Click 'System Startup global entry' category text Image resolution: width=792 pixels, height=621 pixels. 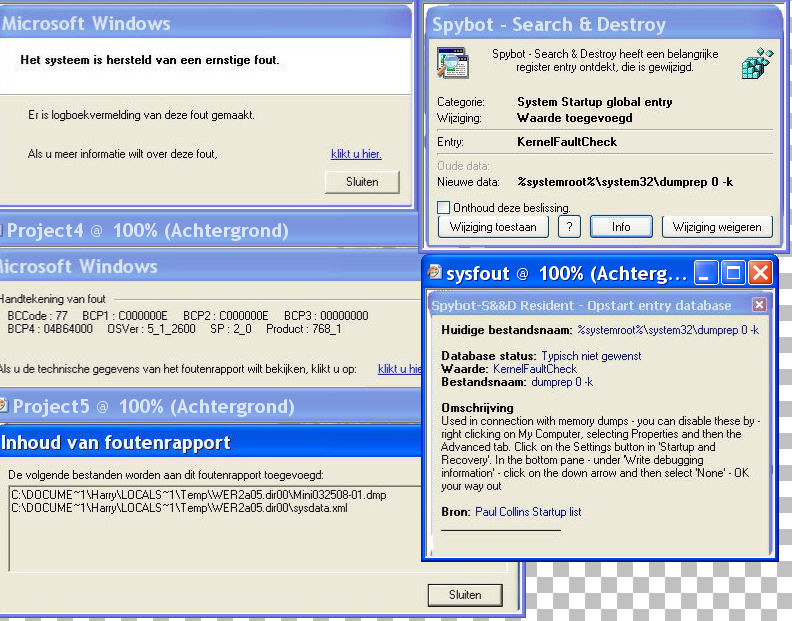tap(595, 102)
